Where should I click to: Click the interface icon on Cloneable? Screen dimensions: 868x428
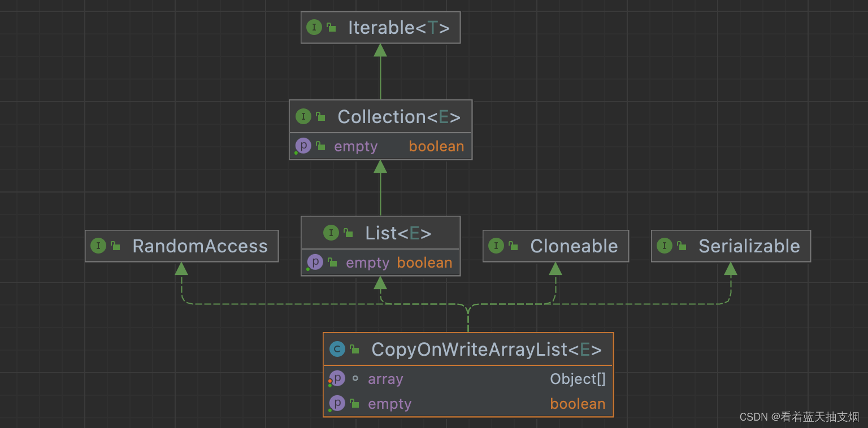tap(496, 246)
